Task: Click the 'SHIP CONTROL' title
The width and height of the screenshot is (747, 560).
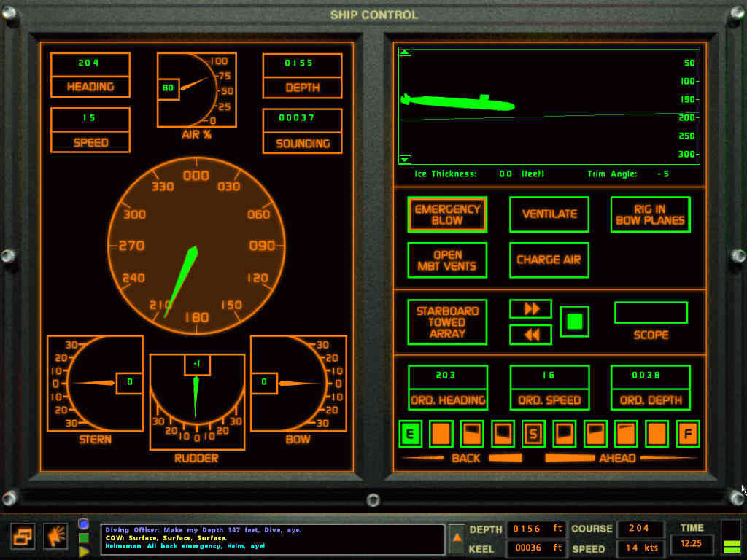Action: click(x=374, y=15)
